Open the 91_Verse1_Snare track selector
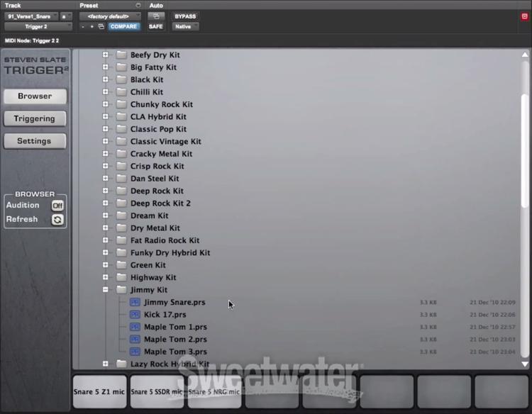 pos(31,16)
